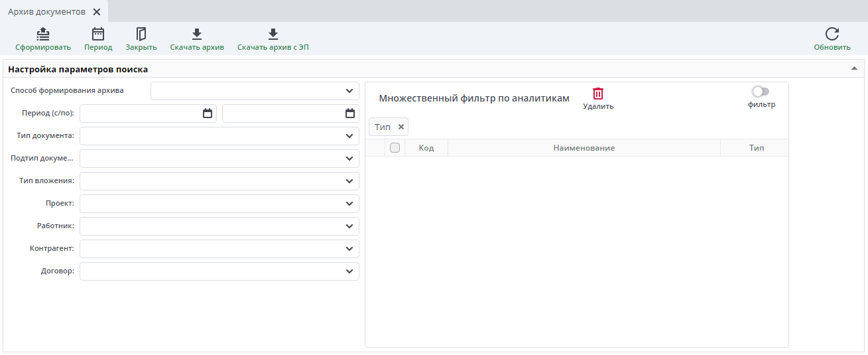
Task: Refresh using the Обновить icon
Action: 832,35
